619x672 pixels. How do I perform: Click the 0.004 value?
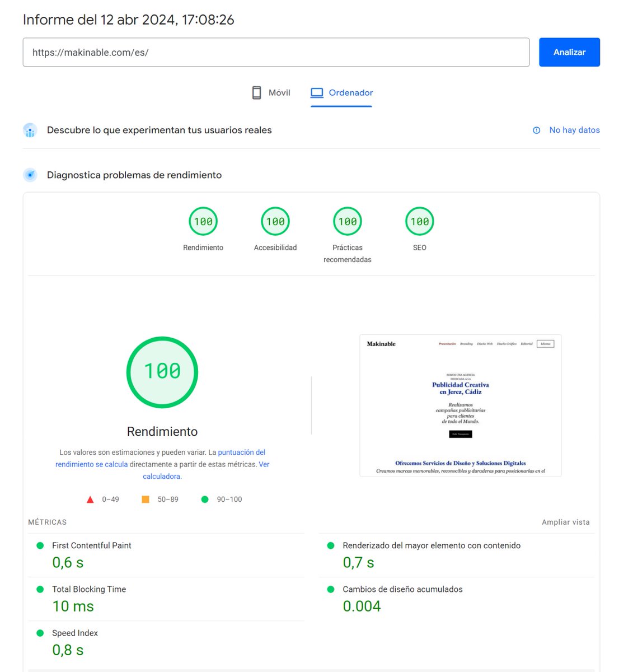(362, 606)
